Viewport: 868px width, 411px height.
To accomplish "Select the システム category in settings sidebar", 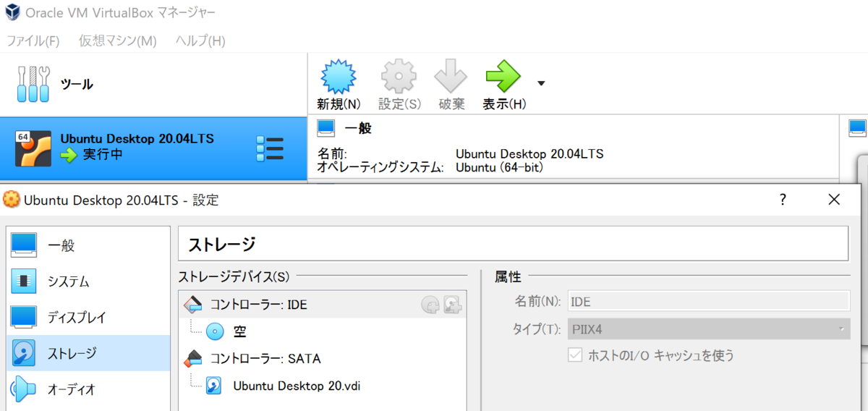I will click(89, 281).
